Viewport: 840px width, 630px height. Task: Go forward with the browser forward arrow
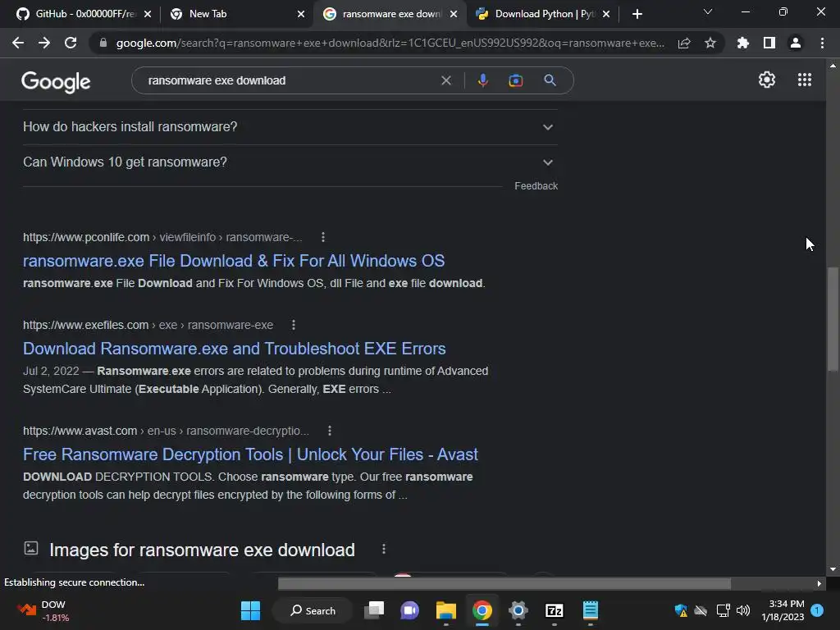click(44, 43)
